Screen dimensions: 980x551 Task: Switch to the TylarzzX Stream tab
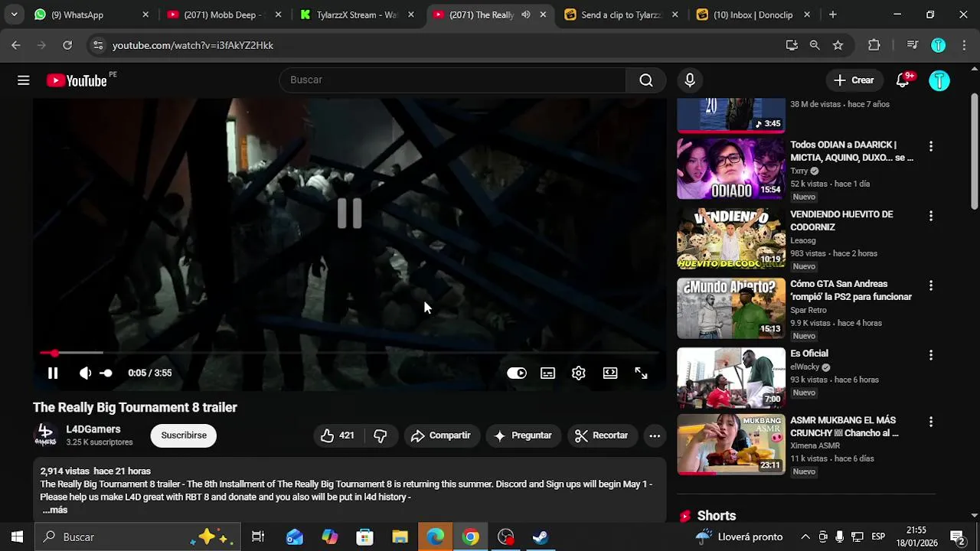[x=358, y=15]
